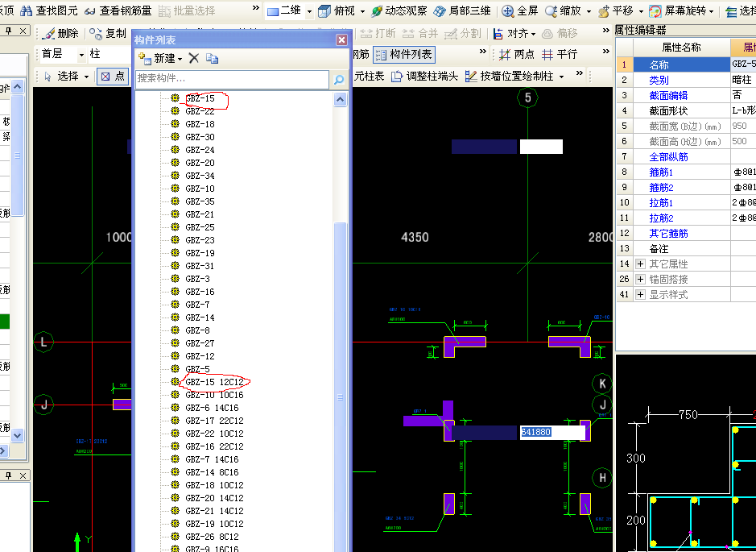
Task: Click copy component icon in 构件列表
Action: 212,58
